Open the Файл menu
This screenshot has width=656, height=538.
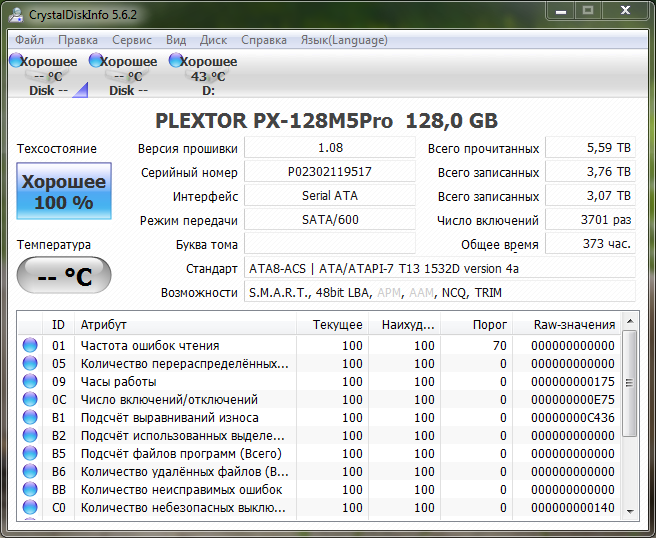click(29, 40)
